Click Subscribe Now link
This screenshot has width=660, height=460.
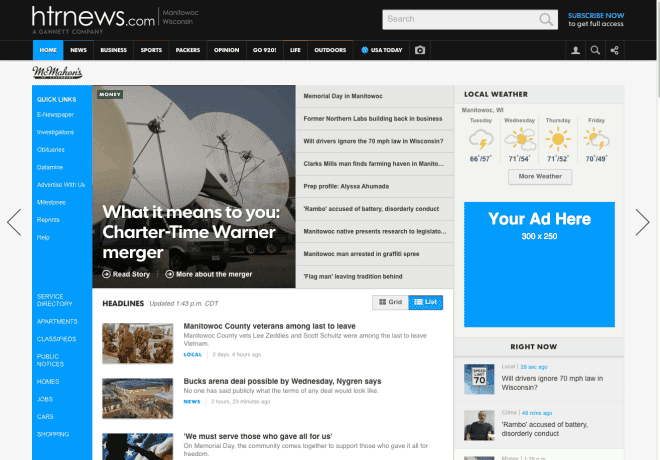(596, 16)
